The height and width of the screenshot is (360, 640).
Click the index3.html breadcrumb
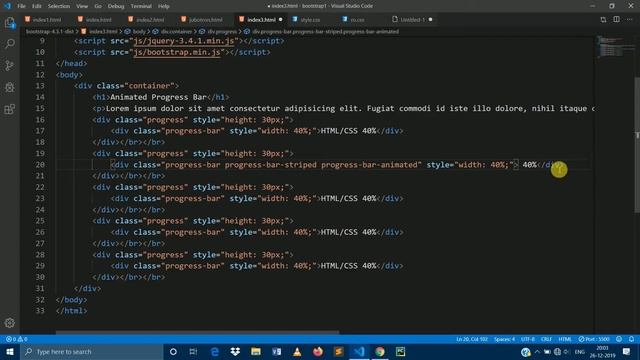click(103, 31)
